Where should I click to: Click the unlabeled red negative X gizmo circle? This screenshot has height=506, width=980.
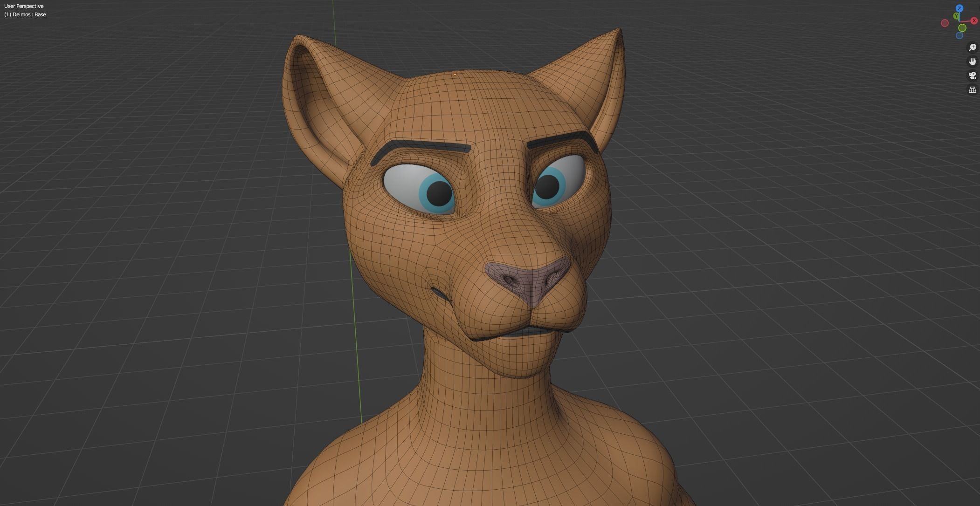point(945,23)
